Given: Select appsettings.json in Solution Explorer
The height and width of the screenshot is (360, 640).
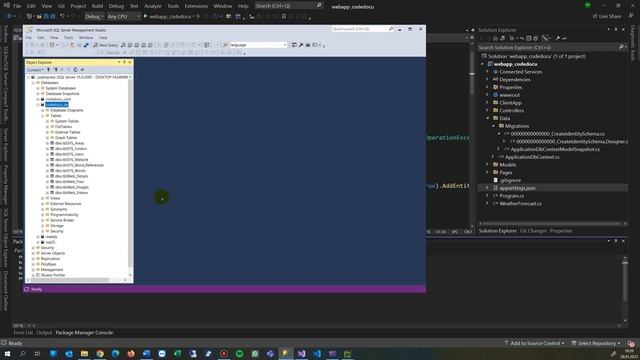Looking at the screenshot, I should (517, 188).
